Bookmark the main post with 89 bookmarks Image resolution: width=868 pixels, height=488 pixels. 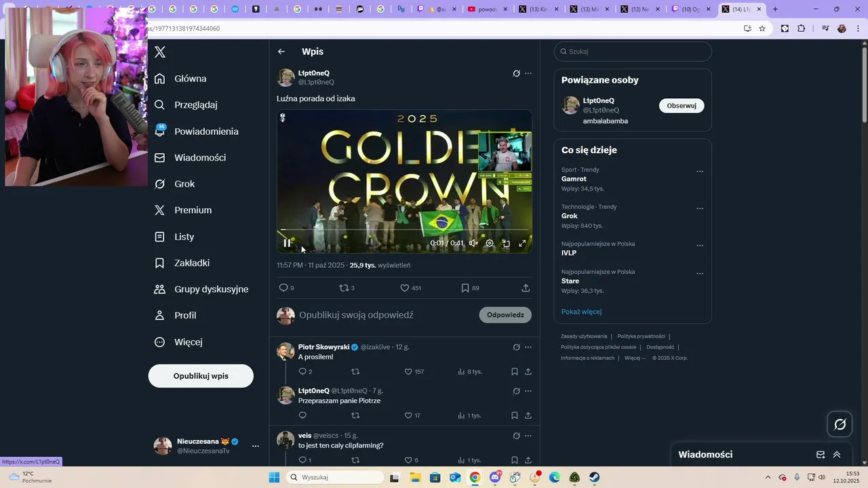point(470,288)
